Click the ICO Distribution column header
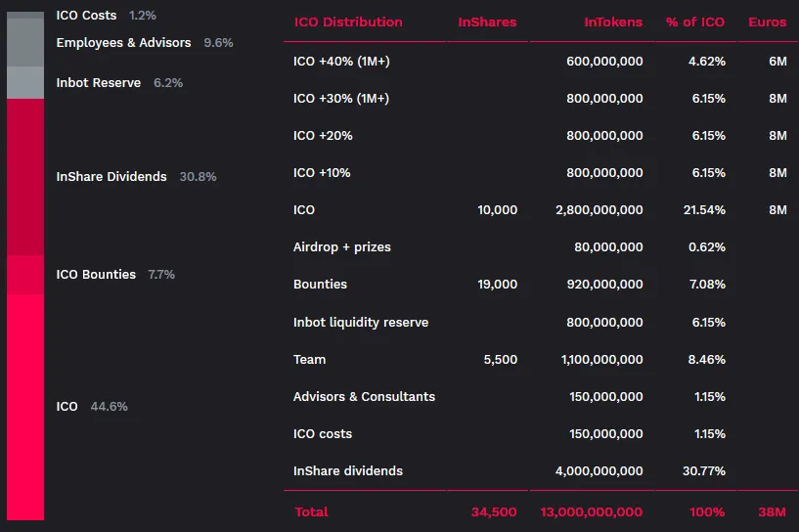The width and height of the screenshot is (799, 532). [x=348, y=22]
